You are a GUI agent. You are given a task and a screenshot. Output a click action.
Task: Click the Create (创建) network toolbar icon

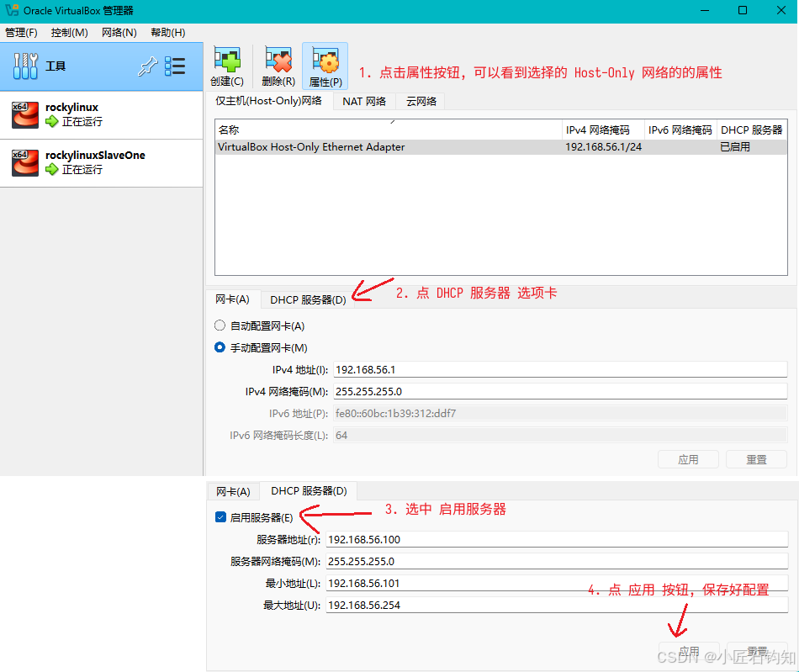(227, 60)
